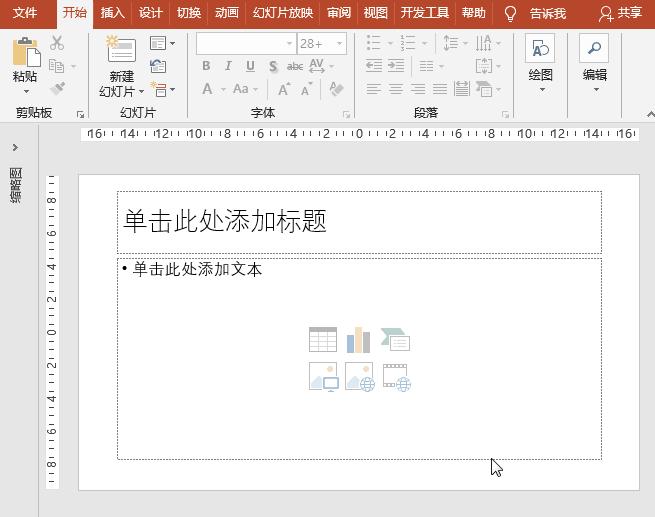Open the Font dialog launcher

pos(346,114)
